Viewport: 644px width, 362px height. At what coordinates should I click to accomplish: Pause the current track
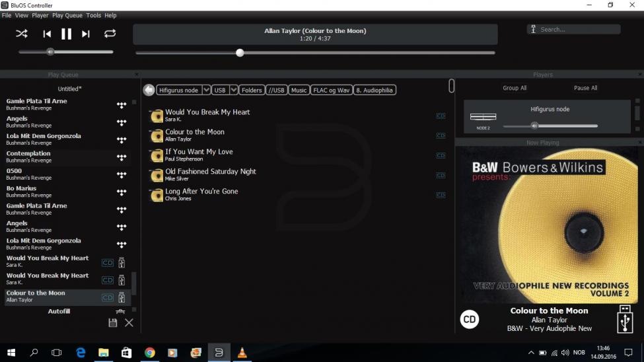66,34
